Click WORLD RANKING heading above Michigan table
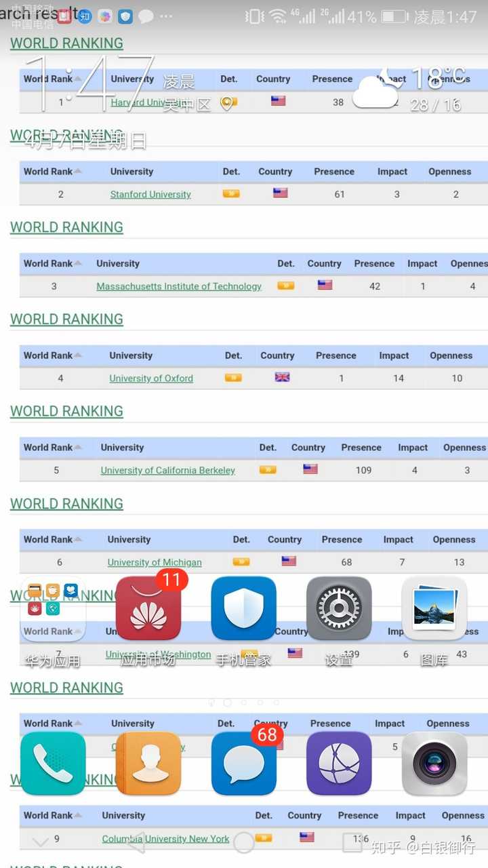Screen dimensions: 488x868 click(x=66, y=504)
